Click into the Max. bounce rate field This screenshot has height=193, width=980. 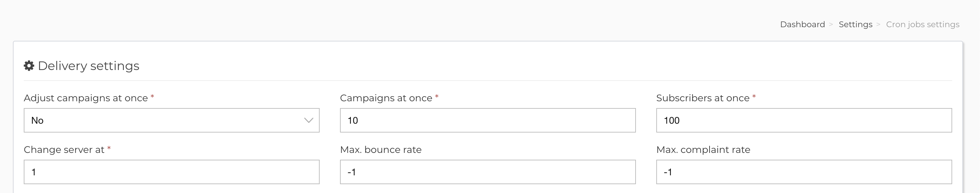[x=488, y=172]
